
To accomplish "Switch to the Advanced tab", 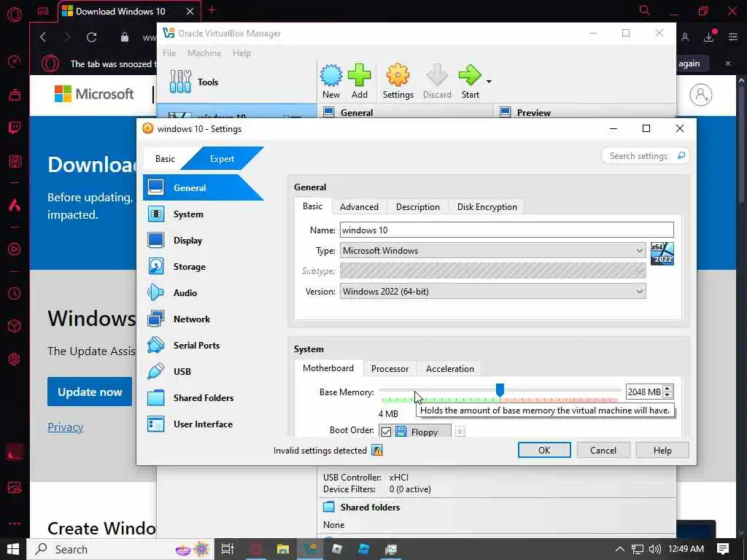I will point(359,206).
